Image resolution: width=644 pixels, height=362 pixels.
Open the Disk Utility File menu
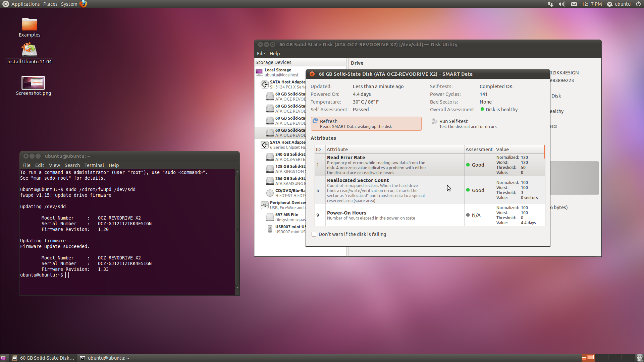261,54
